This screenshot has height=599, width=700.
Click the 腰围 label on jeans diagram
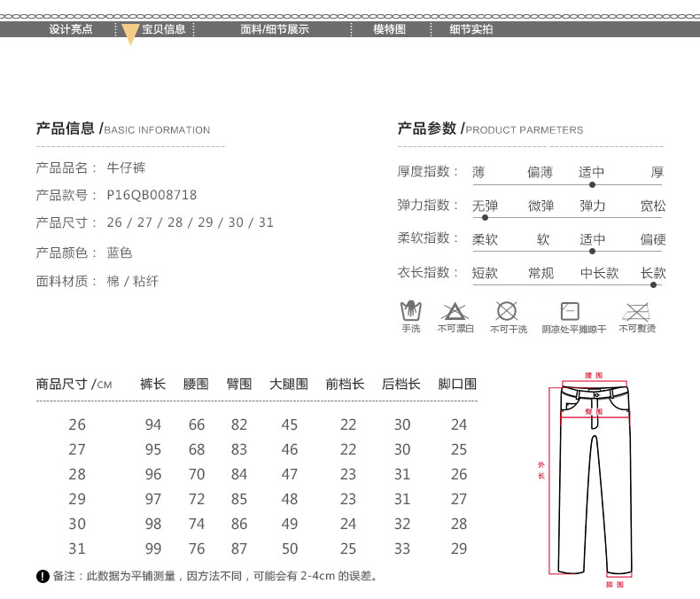[x=594, y=376]
